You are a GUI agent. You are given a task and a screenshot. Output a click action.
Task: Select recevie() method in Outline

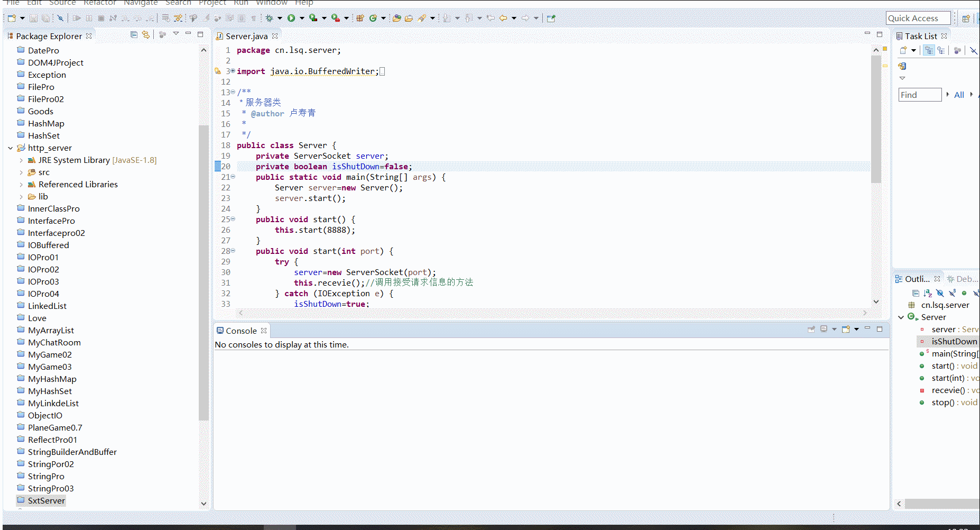(948, 390)
